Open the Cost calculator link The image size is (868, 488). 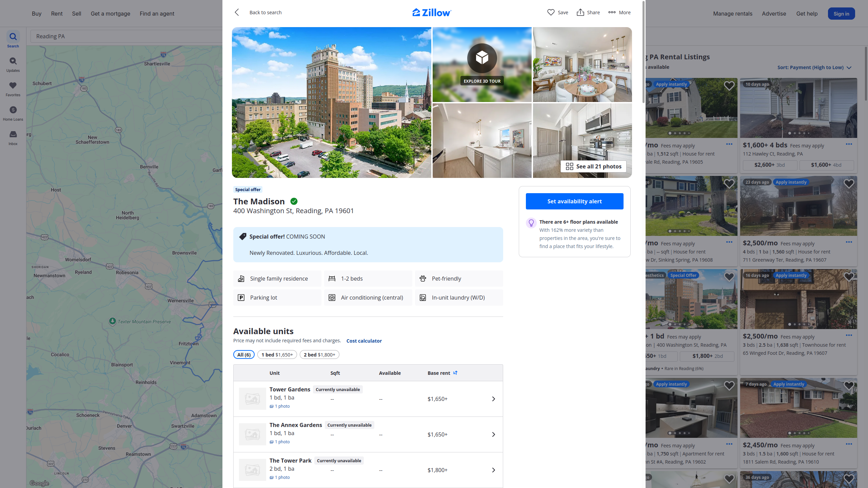point(364,341)
